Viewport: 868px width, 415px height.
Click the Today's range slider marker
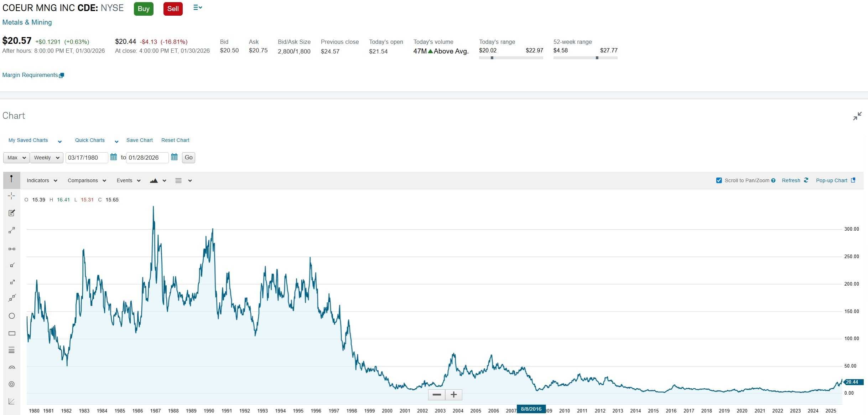(492, 58)
